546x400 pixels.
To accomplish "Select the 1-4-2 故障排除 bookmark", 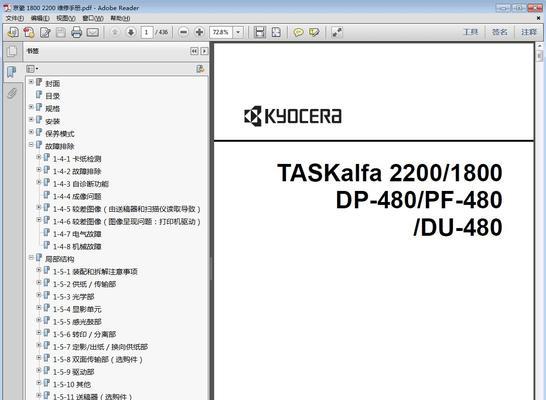I will pyautogui.click(x=77, y=171).
